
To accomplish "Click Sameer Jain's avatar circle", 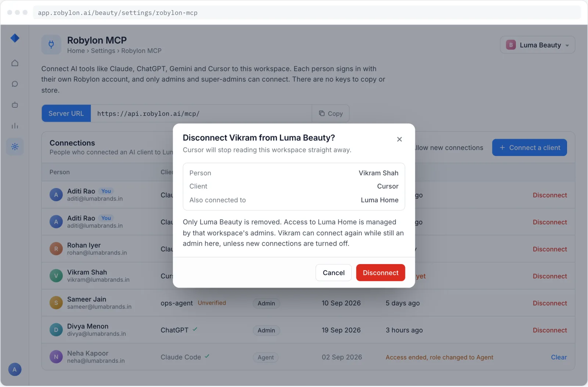I will [56, 303].
